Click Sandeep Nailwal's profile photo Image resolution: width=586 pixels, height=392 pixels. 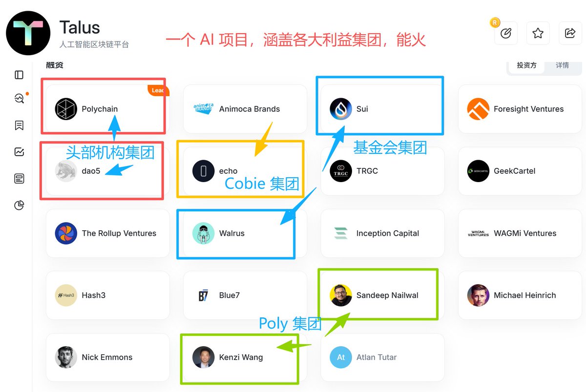pyautogui.click(x=341, y=295)
